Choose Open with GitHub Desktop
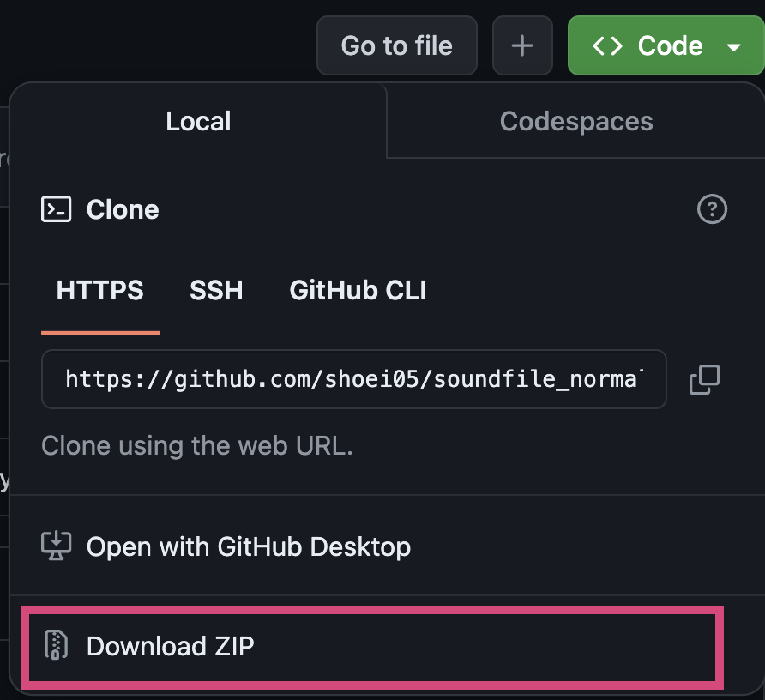This screenshot has width=765, height=700. point(248,546)
